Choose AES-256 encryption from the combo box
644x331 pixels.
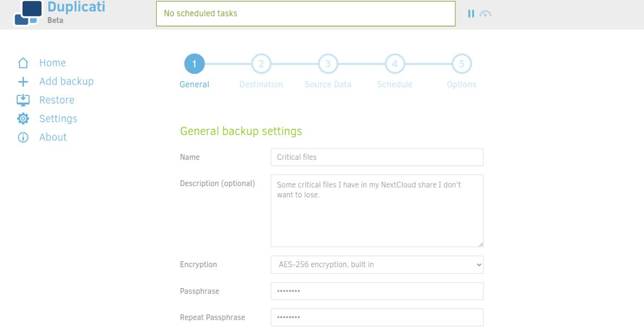pyautogui.click(x=377, y=264)
